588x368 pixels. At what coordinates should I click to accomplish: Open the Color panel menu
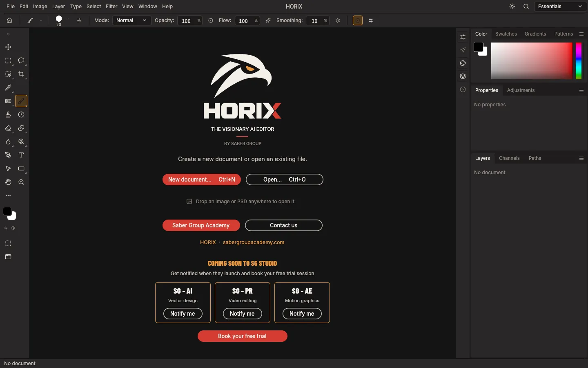pos(581,34)
